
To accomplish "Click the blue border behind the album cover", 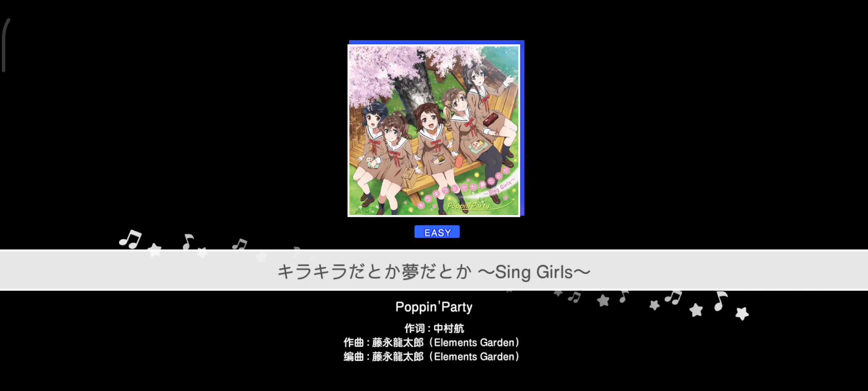I will [x=436, y=42].
